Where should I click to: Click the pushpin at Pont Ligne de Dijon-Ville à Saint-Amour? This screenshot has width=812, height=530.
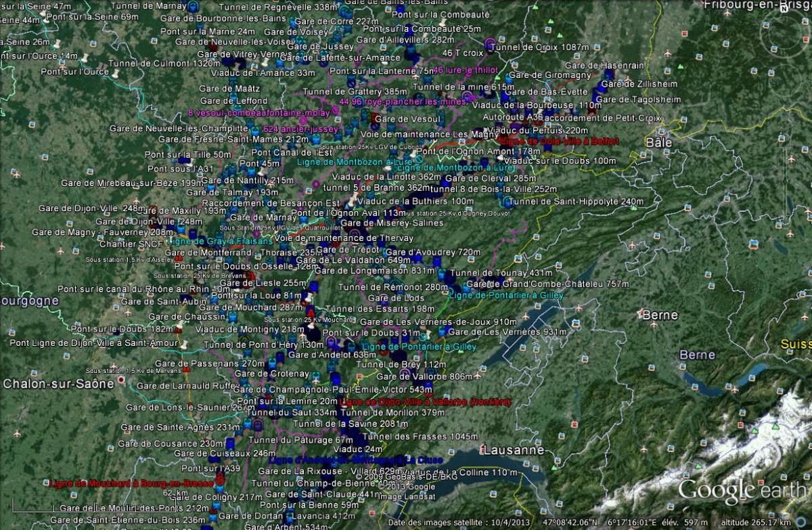click(183, 345)
